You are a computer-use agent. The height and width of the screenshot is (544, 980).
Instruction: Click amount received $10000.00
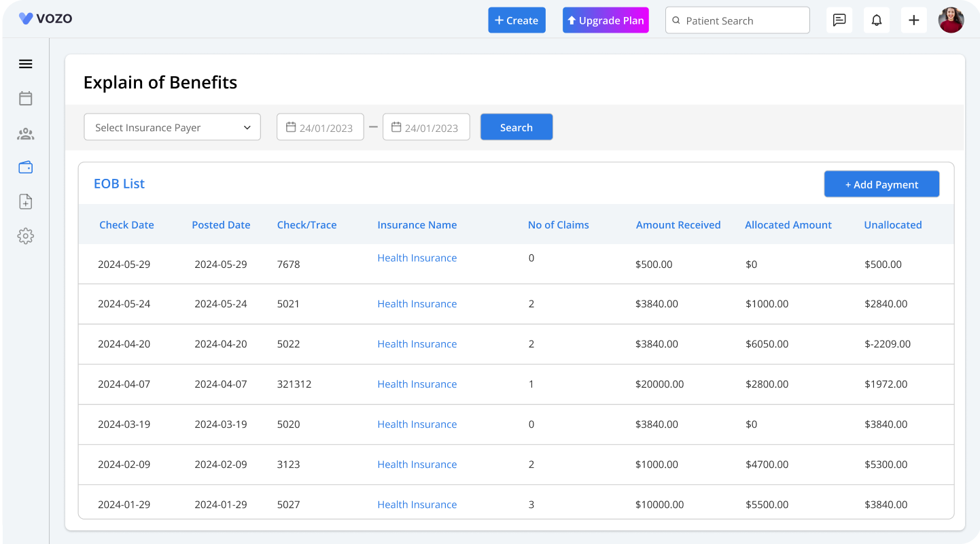coord(659,505)
